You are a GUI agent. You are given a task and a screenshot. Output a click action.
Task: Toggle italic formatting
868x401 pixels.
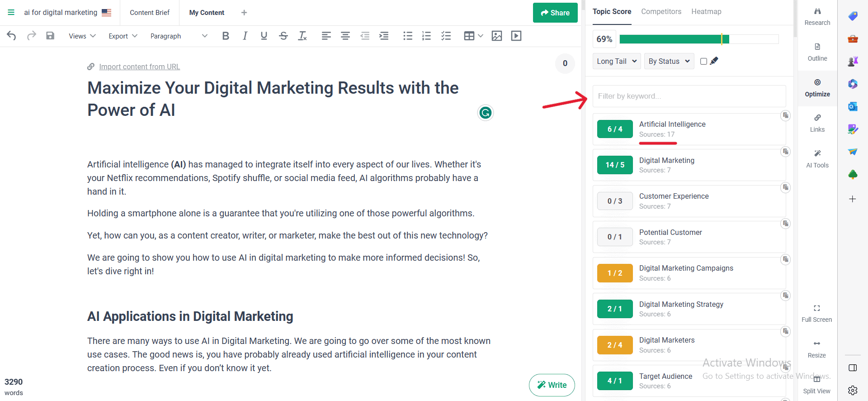coord(245,36)
